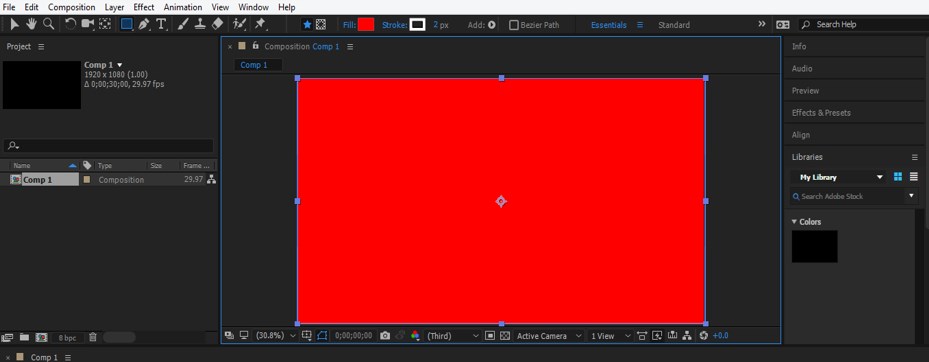Open the Effect menu
The width and height of the screenshot is (929, 362).
tap(143, 7)
